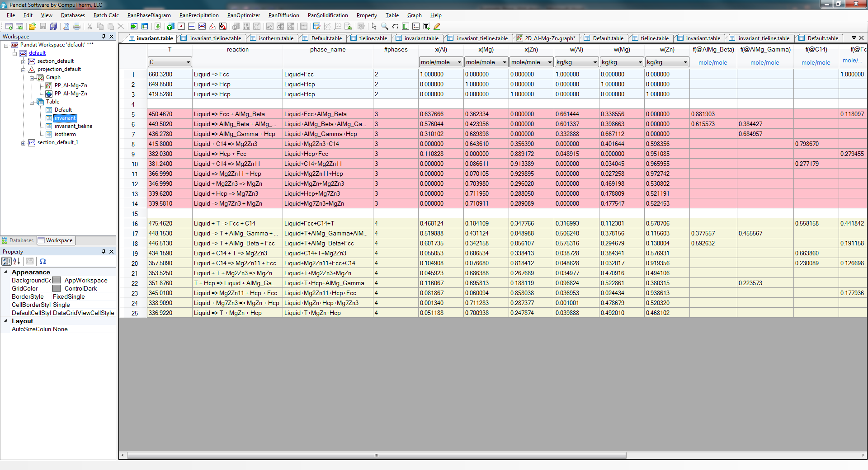Click the GridColor ControlDark color swatch
Screen dimensions: 868x470
57,288
